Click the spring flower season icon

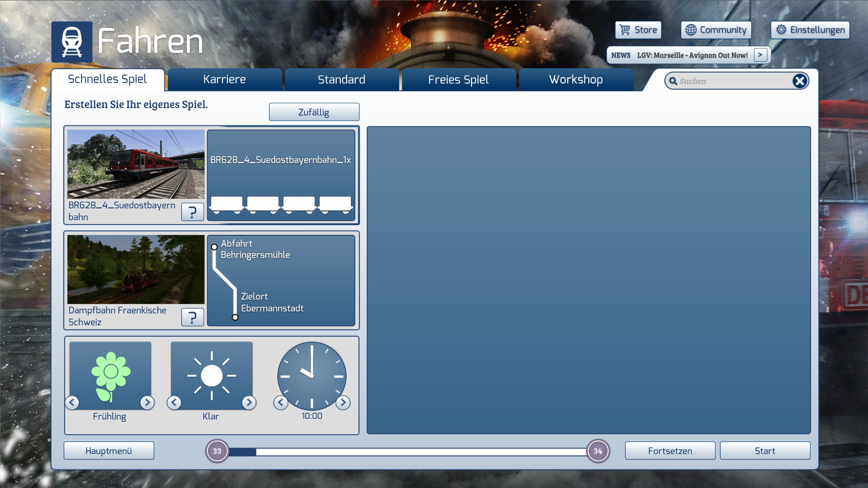110,375
